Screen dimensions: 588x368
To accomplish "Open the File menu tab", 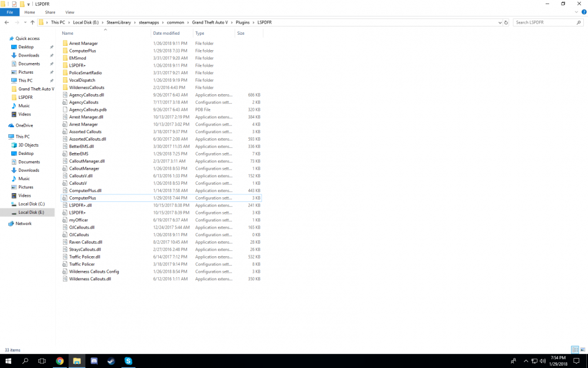I will click(x=10, y=12).
